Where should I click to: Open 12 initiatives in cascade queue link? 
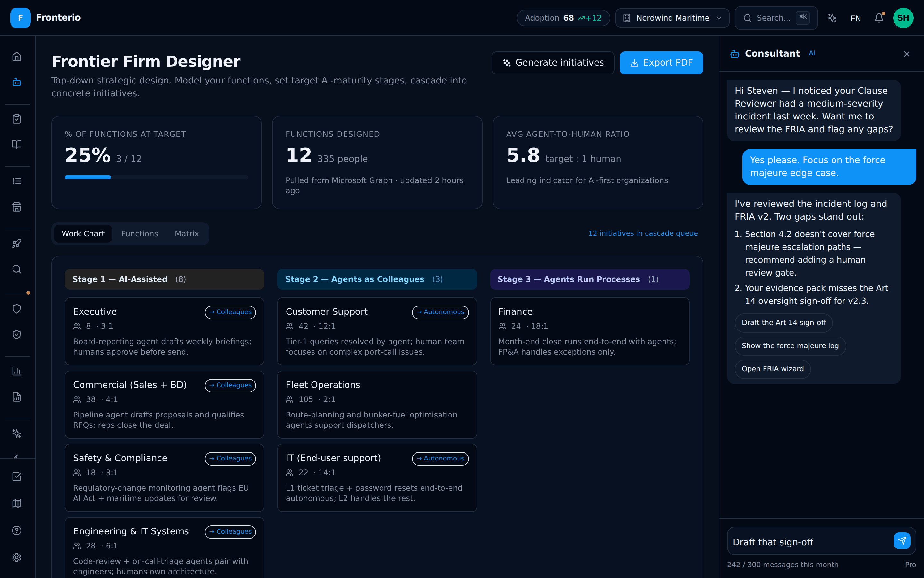[643, 233]
